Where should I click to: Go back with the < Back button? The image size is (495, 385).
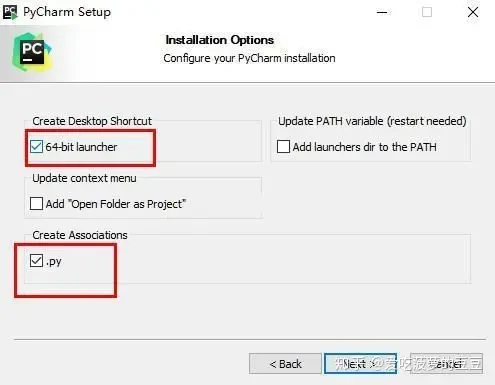pos(285,364)
